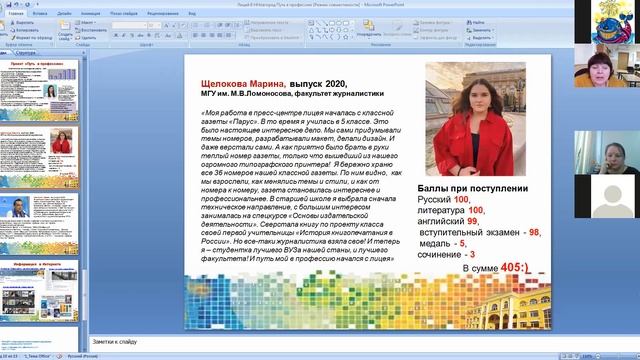The image size is (640, 360).
Task: Click spell-check icon in status bar
Action: pyautogui.click(x=59, y=356)
